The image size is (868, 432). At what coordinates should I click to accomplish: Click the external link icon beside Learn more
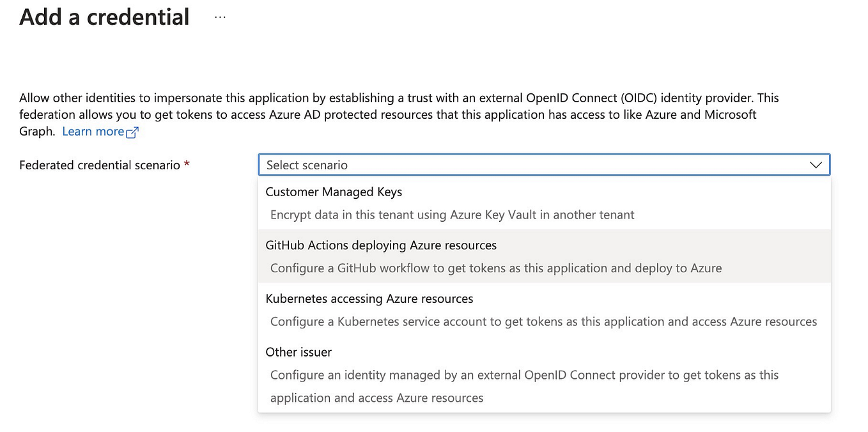click(x=132, y=132)
